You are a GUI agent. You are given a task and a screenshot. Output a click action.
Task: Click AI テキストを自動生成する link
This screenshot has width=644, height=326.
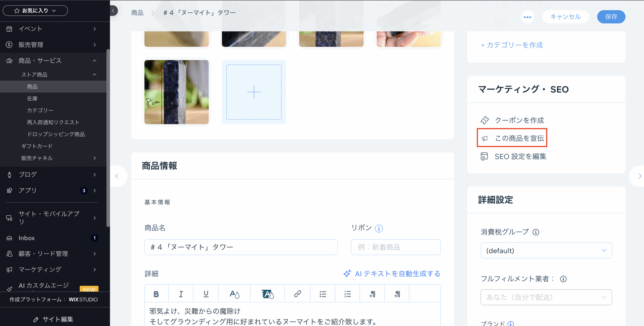pos(392,274)
